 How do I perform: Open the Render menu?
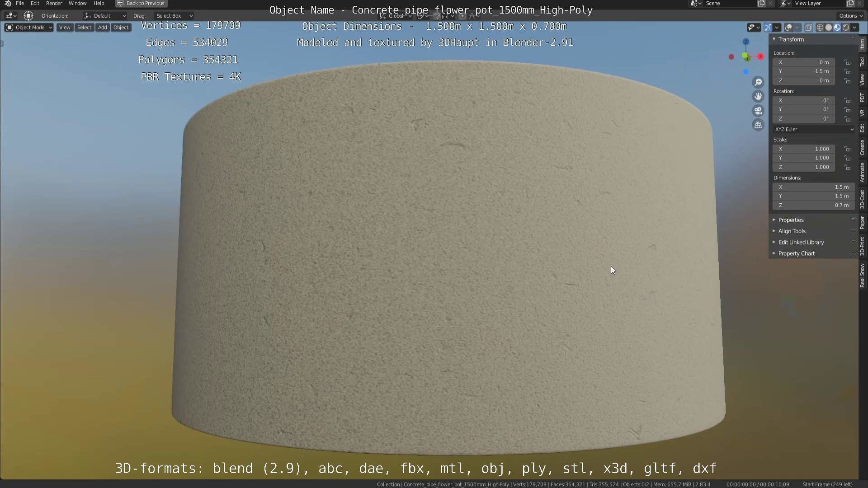pyautogui.click(x=54, y=3)
